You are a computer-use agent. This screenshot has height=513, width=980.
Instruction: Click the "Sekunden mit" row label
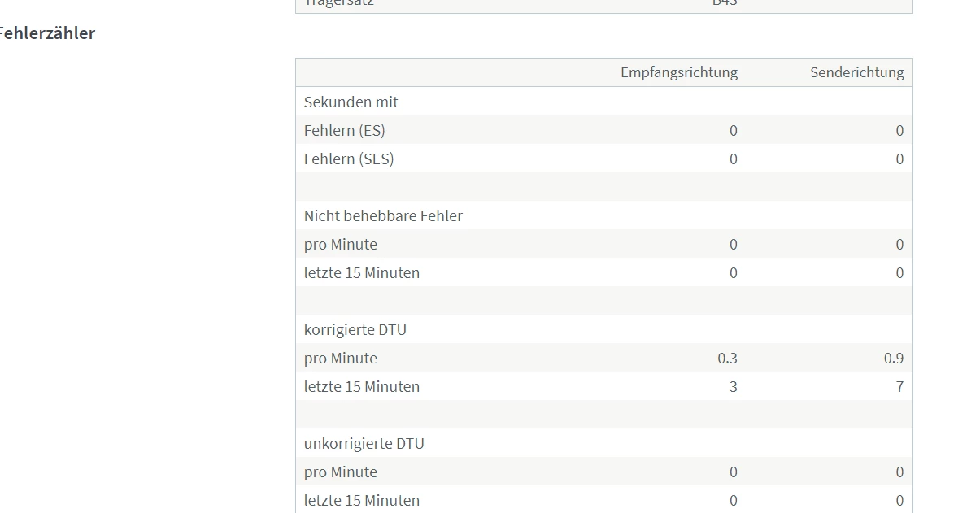click(x=351, y=102)
